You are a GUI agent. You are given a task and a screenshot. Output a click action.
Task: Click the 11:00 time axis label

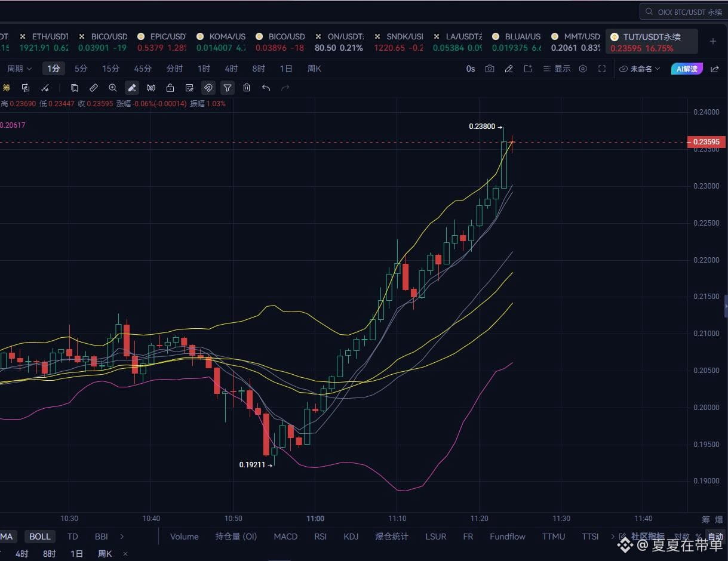[x=315, y=518]
